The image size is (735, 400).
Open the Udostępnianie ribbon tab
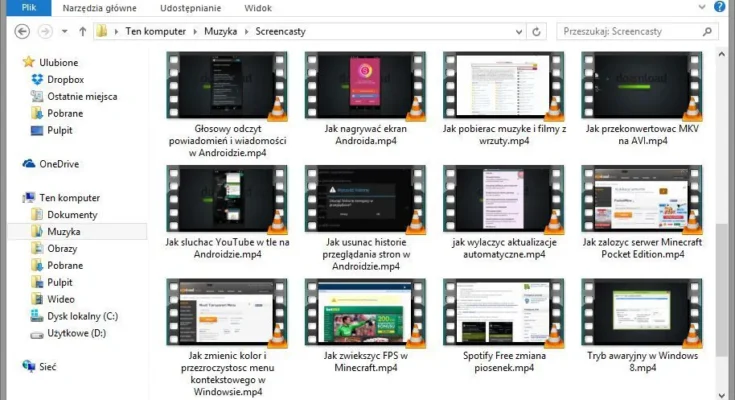coord(190,8)
